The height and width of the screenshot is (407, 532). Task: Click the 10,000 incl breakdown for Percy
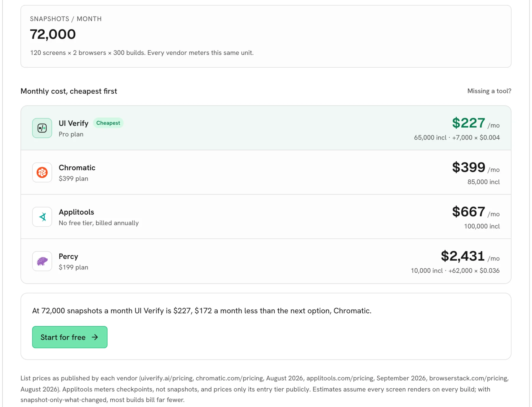pyautogui.click(x=455, y=270)
